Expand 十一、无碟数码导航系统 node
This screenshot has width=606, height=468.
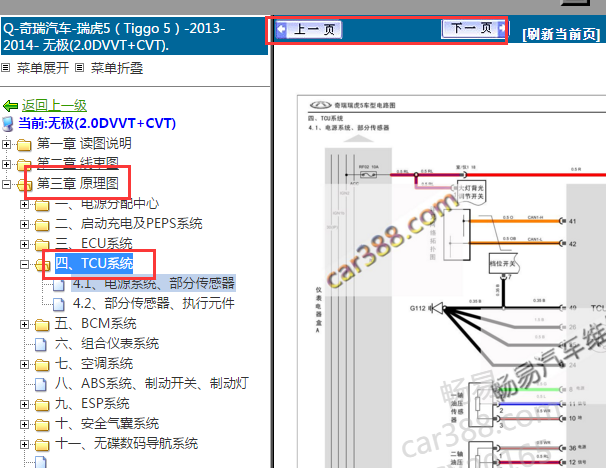tap(24, 444)
